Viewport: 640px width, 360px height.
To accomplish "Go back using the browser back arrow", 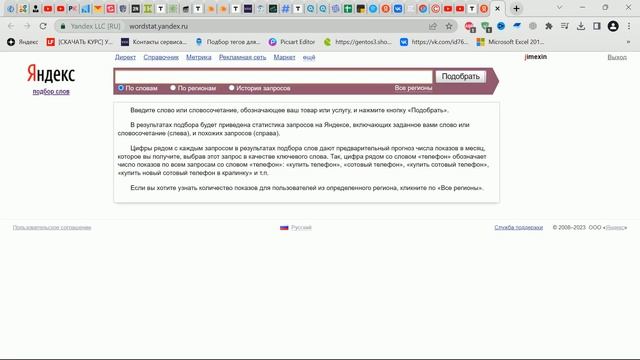I will 11,26.
